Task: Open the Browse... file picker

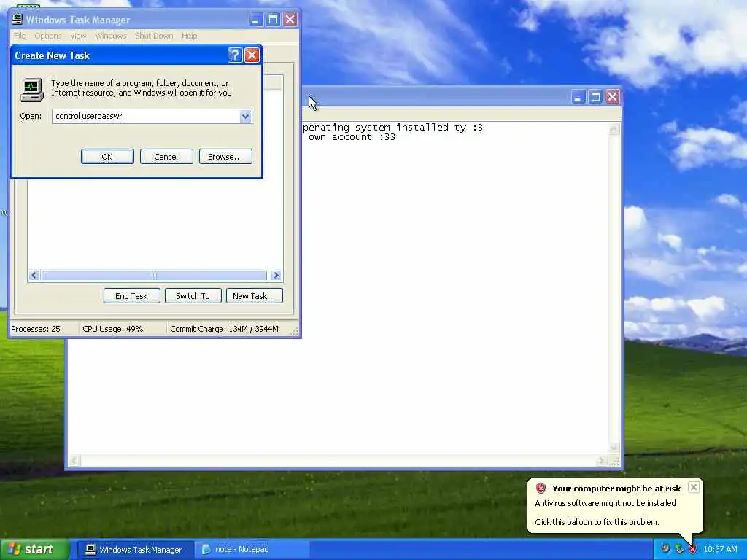Action: pyautogui.click(x=225, y=157)
